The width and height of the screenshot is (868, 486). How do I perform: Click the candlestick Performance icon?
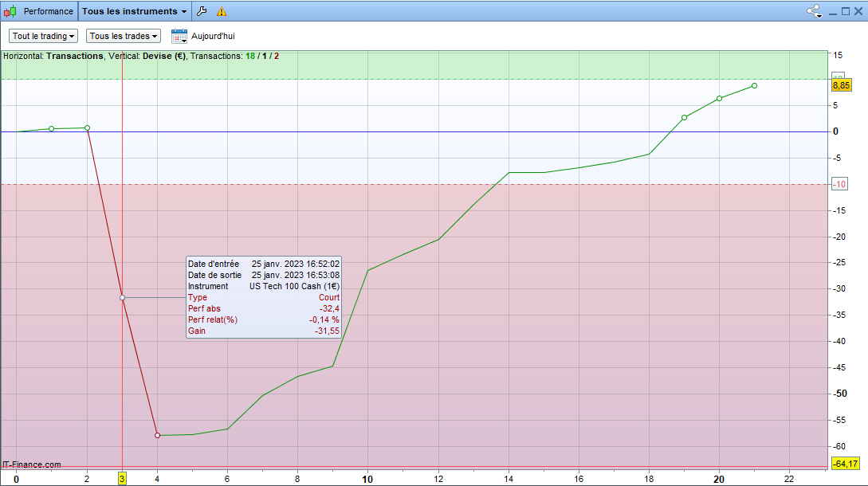click(11, 12)
